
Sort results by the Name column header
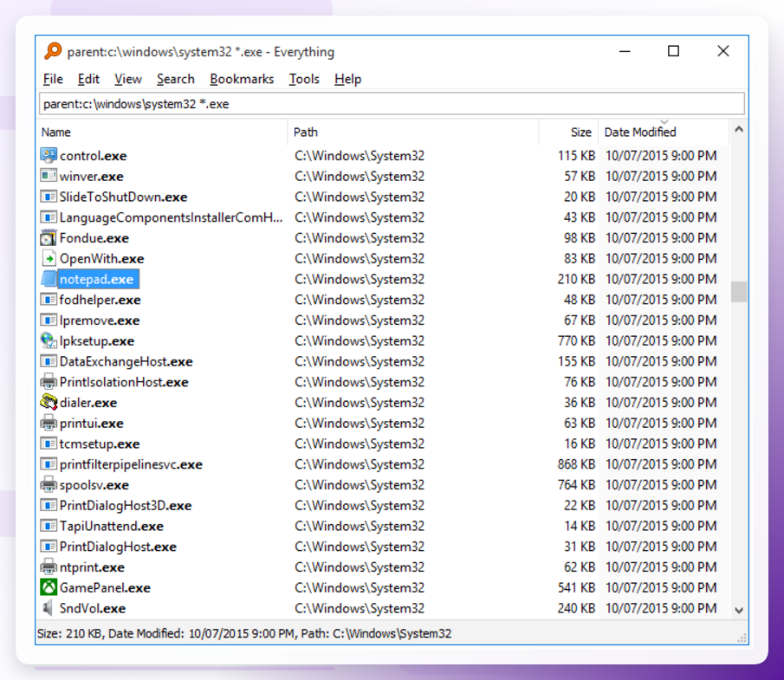click(x=163, y=132)
